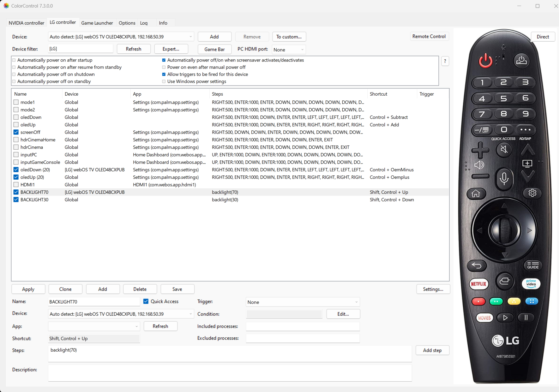Click the mute button on the remote
The image size is (559, 392).
point(504,149)
